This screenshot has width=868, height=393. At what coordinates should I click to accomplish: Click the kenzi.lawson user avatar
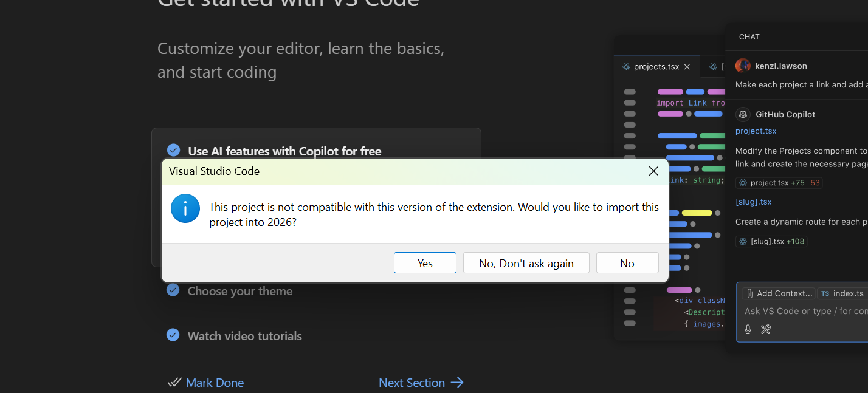pos(743,66)
